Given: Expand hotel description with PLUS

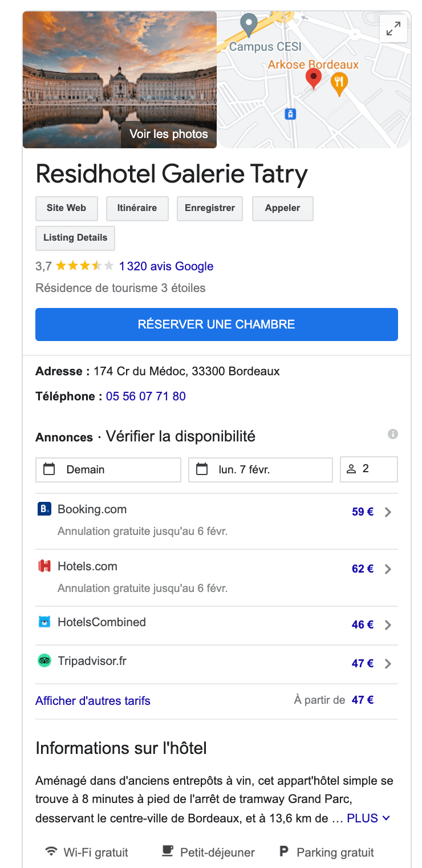Looking at the screenshot, I should click(x=368, y=818).
